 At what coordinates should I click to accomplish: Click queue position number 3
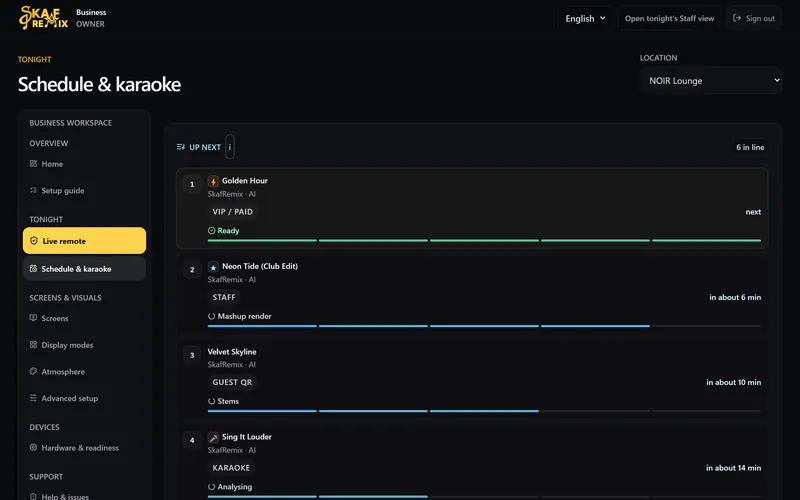192,355
